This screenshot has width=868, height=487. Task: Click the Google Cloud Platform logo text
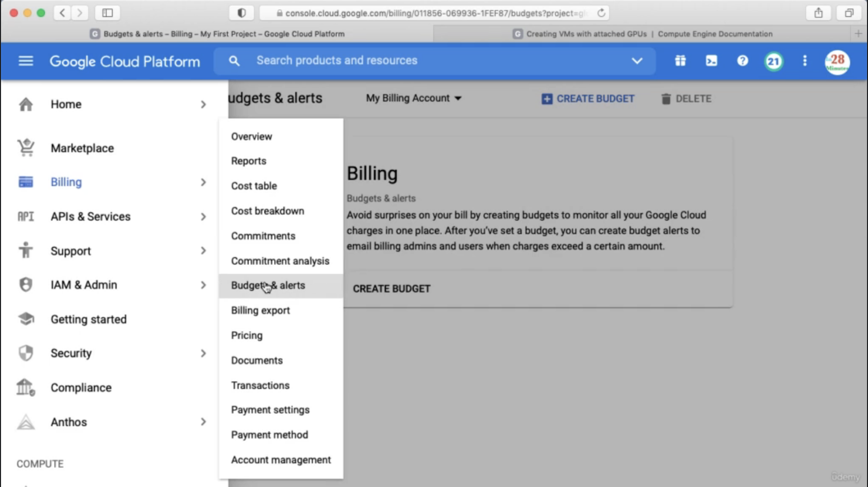click(125, 62)
